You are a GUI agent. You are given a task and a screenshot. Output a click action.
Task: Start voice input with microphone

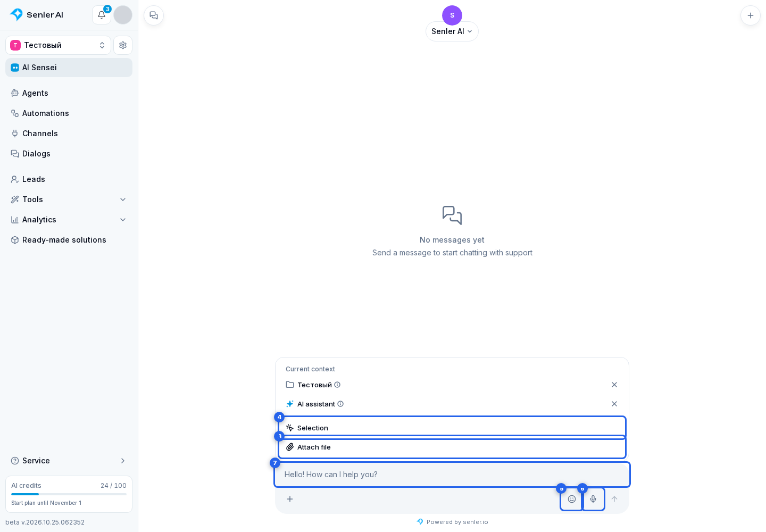click(593, 499)
